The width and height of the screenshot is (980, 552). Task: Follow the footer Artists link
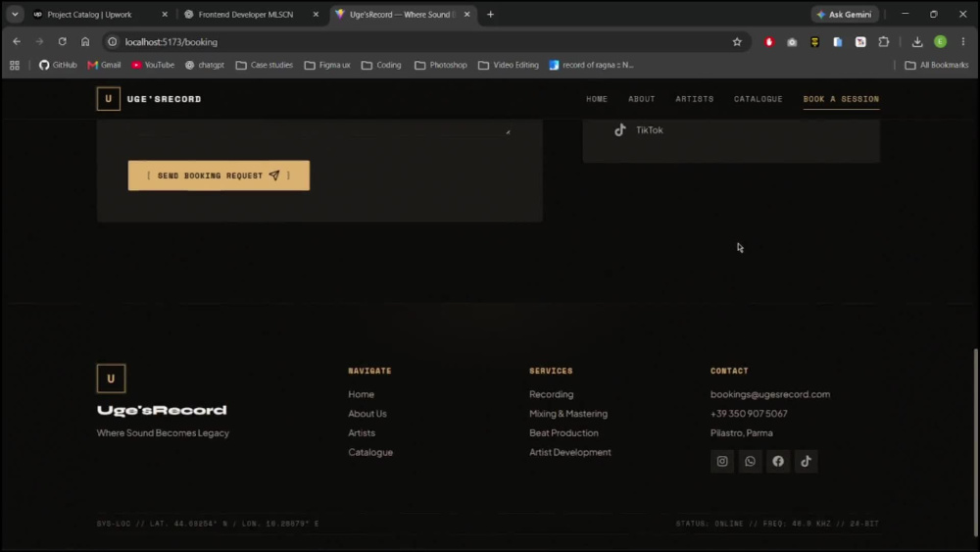click(x=362, y=433)
